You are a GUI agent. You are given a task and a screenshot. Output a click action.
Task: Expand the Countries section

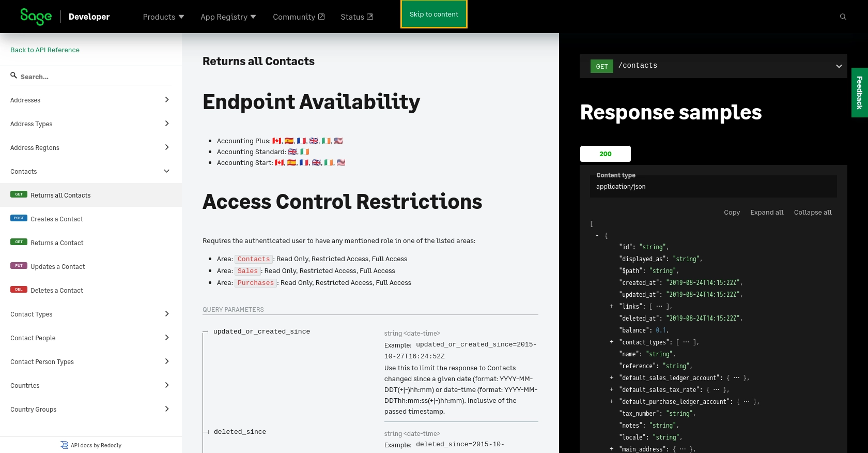(x=166, y=385)
